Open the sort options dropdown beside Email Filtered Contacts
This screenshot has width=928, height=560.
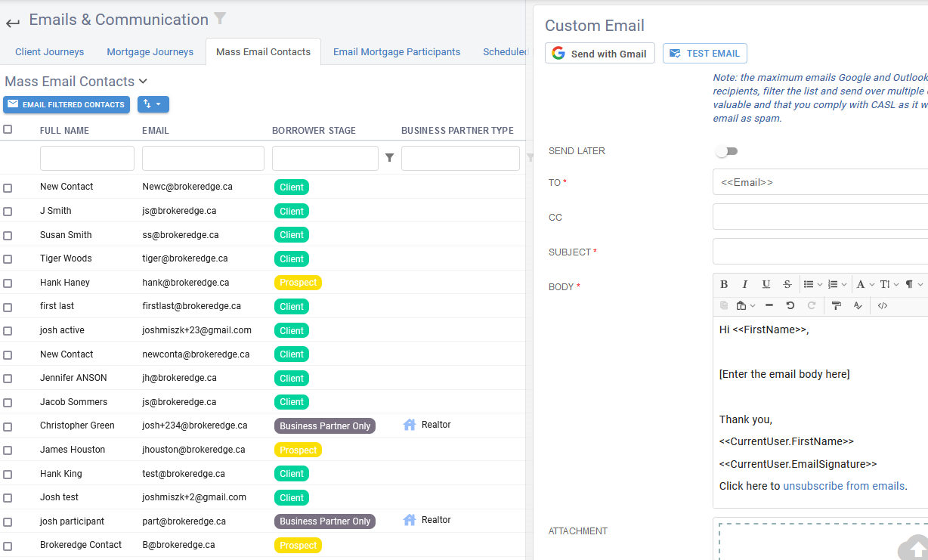coord(153,104)
